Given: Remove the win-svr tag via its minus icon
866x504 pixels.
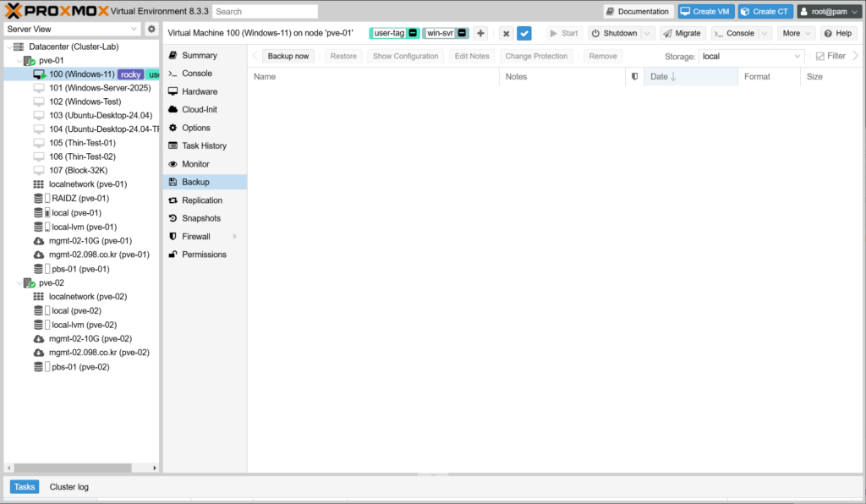Looking at the screenshot, I should tap(462, 33).
